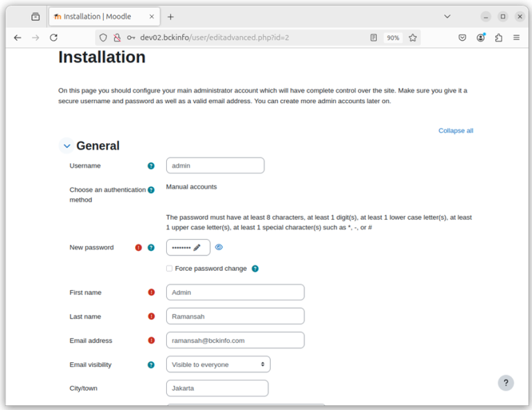Click the City/town field Jakarta
The height and width of the screenshot is (410, 532).
coord(217,389)
